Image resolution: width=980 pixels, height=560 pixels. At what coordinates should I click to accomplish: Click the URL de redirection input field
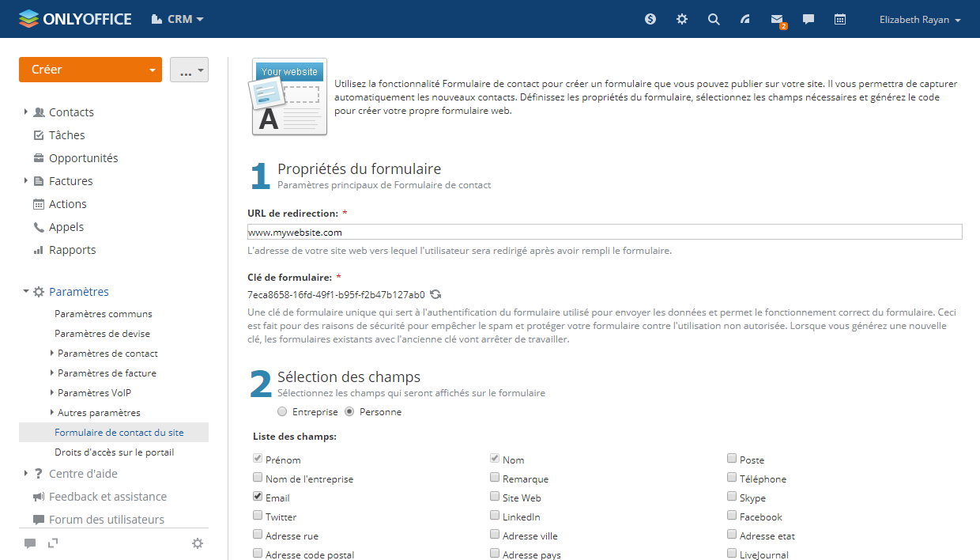(605, 232)
